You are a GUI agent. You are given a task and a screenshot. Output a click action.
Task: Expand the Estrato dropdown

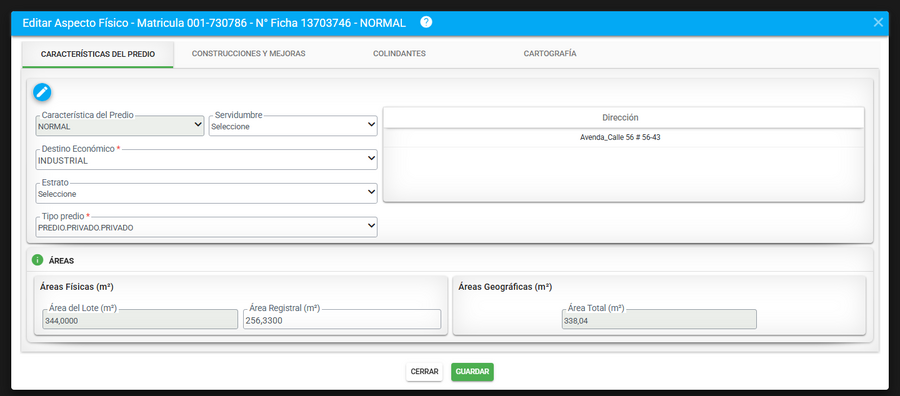(206, 193)
